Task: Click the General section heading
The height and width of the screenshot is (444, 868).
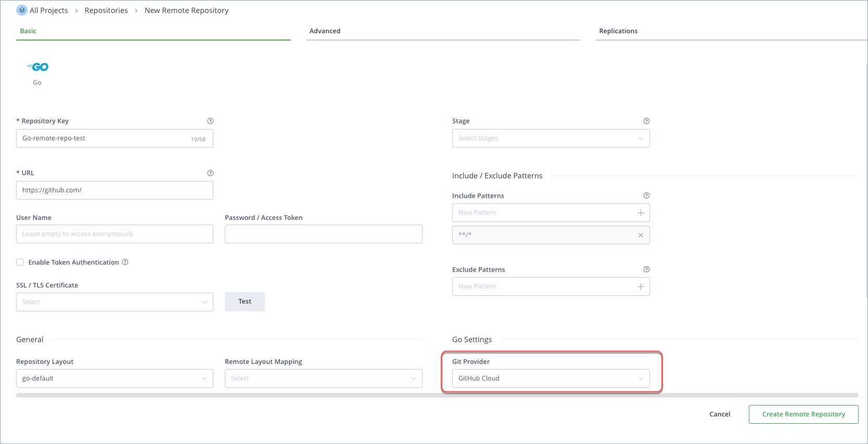Action: [30, 339]
